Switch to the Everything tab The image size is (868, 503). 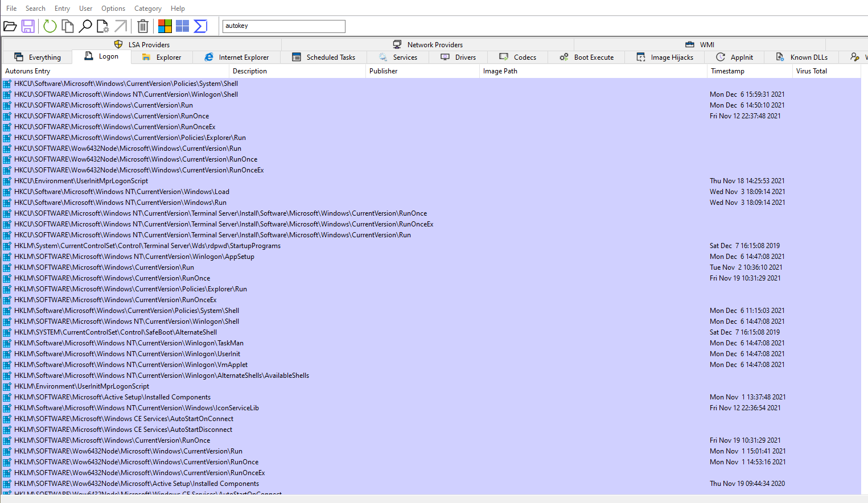click(x=38, y=57)
